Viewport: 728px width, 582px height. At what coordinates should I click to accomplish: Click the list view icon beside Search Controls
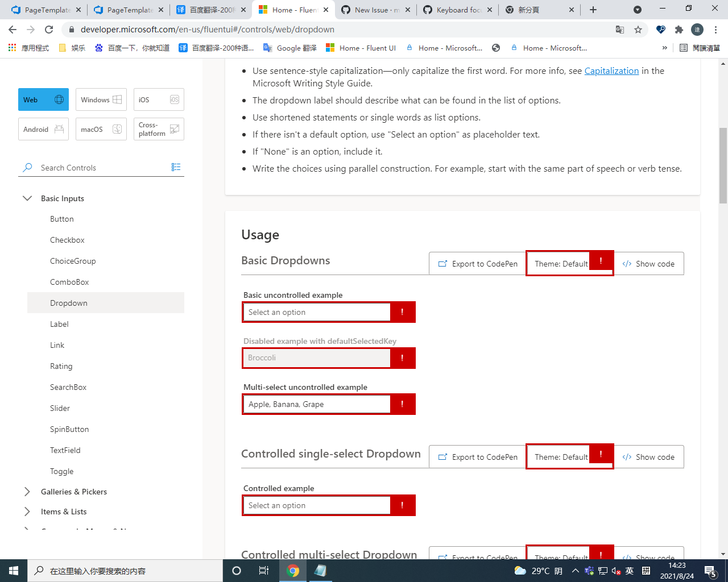(x=176, y=167)
